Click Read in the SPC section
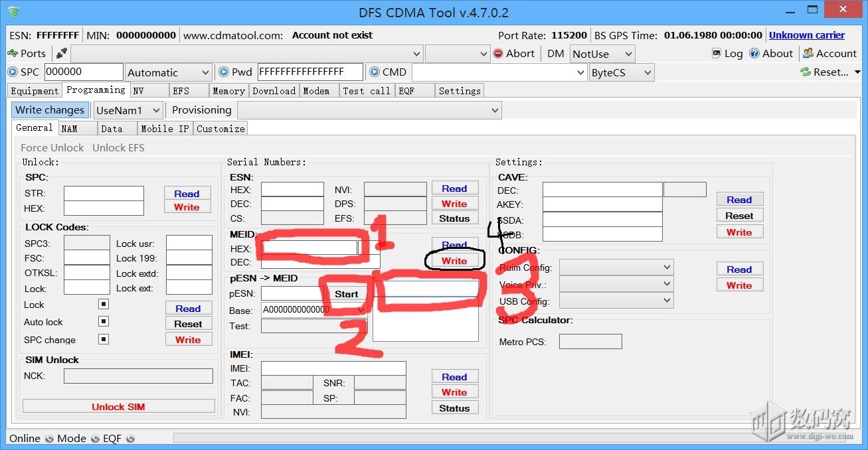 pos(187,194)
